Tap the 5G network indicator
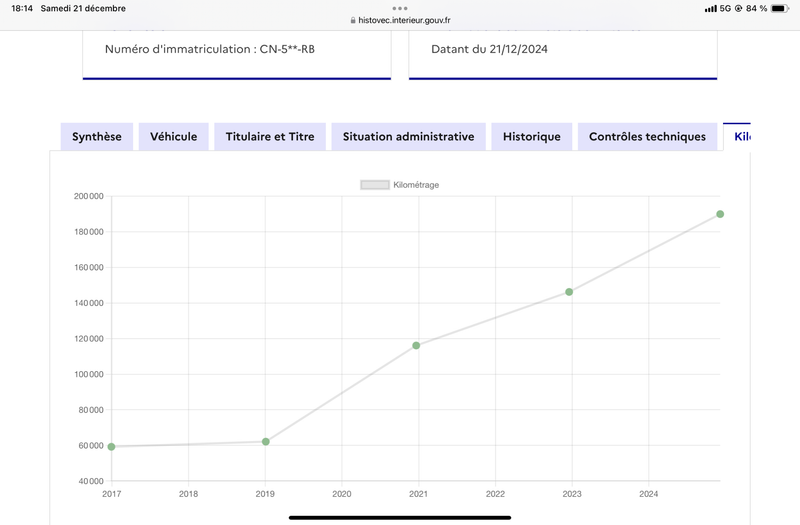The height and width of the screenshot is (525, 800). click(x=725, y=8)
